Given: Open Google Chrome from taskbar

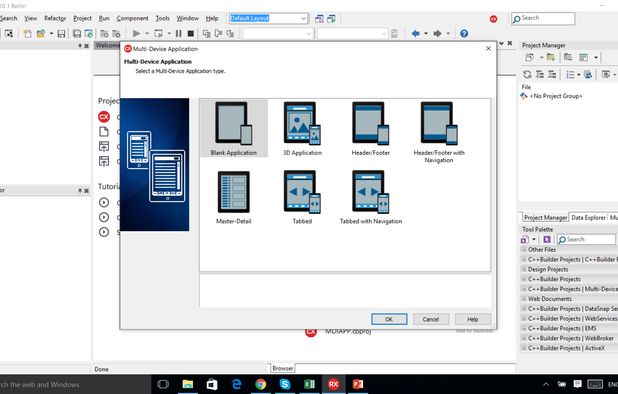Looking at the screenshot, I should (x=261, y=384).
